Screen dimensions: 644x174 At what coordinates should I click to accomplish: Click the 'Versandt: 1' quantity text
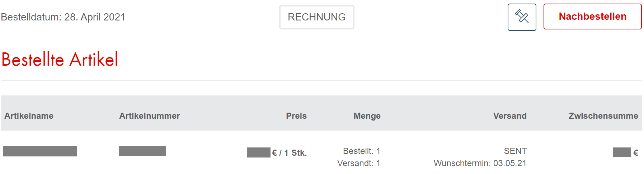coord(358,163)
